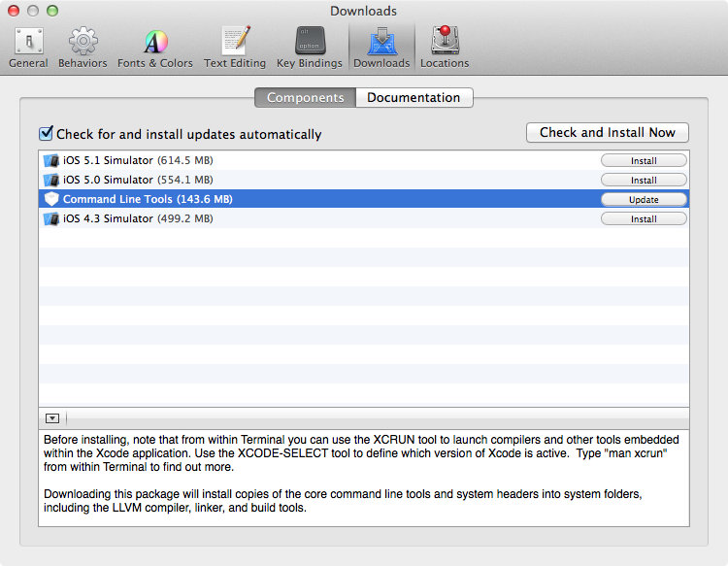The width and height of the screenshot is (728, 566).
Task: Open Fonts & Colors preferences
Action: click(x=155, y=48)
